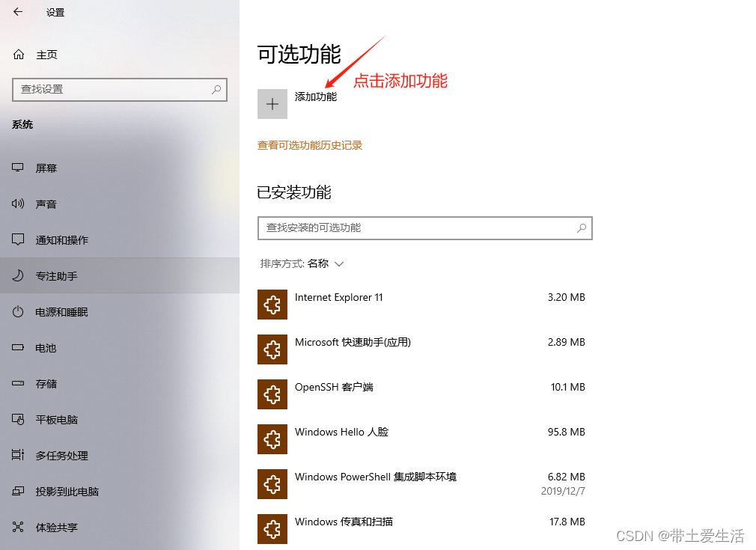The height and width of the screenshot is (550, 756).
Task: Select Internet Explorer 11 feature name
Action: pos(338,297)
